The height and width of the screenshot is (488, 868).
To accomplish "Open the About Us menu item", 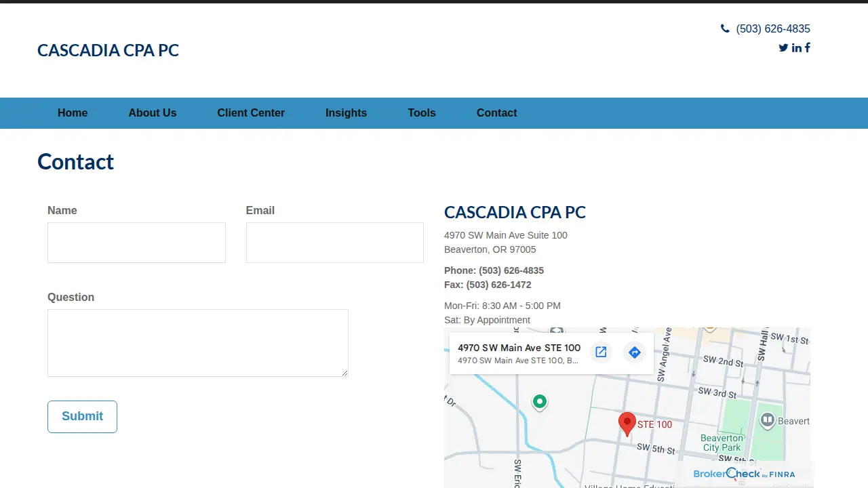I will coord(153,113).
